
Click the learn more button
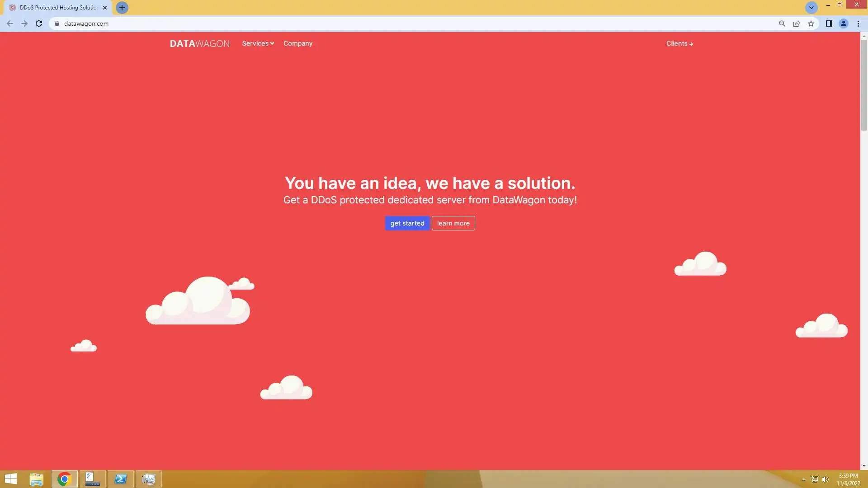[x=453, y=223]
